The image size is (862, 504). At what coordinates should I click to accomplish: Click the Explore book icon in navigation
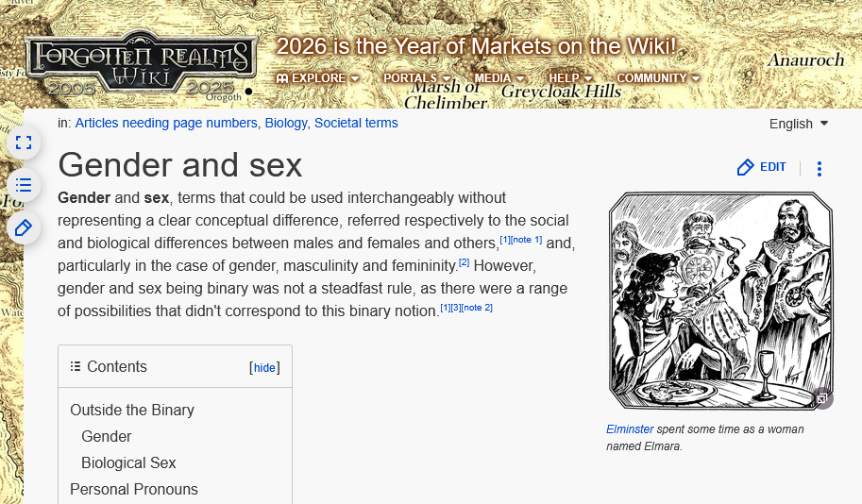pos(282,78)
